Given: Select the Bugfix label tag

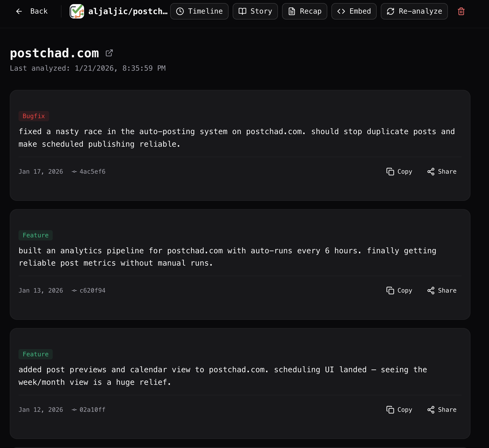Looking at the screenshot, I should pyautogui.click(x=34, y=116).
